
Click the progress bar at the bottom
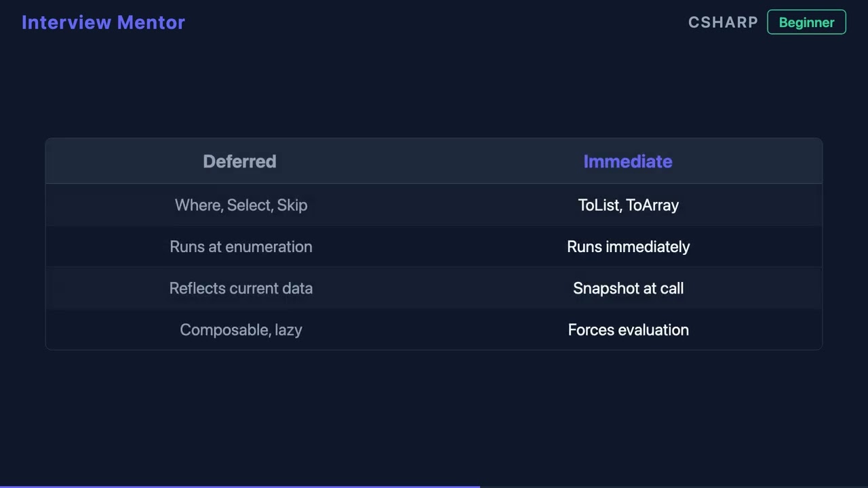point(434,487)
